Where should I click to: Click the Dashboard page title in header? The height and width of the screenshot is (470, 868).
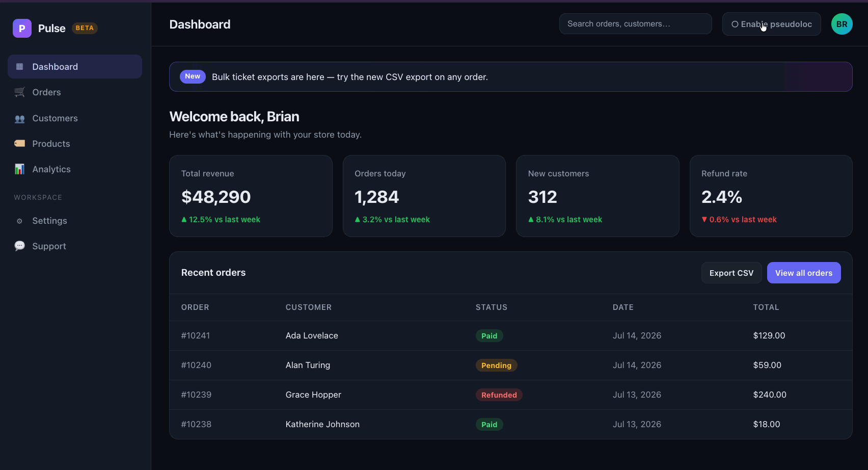(200, 24)
